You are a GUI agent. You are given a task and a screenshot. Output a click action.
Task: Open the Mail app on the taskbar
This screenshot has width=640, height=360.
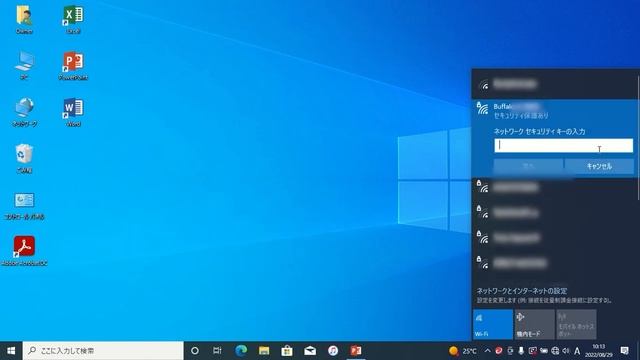(310, 351)
